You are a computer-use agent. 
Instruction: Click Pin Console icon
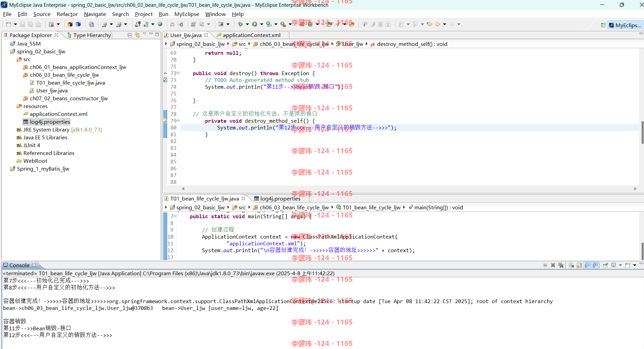(x=606, y=265)
